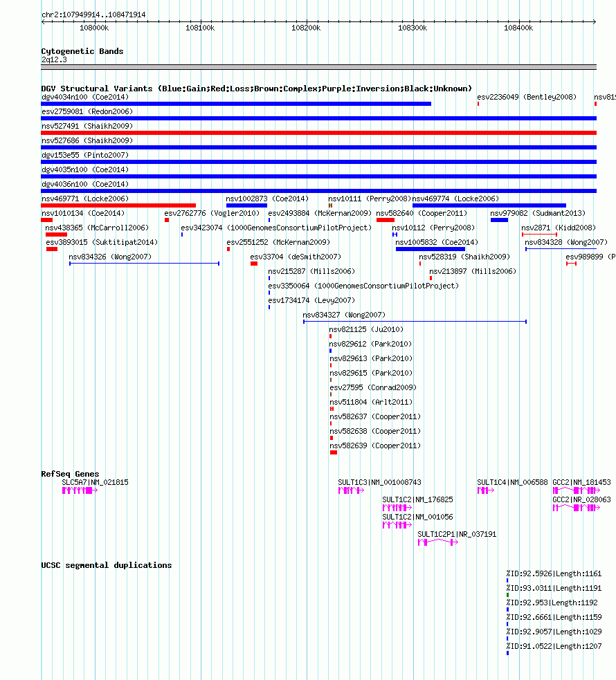Open dgv4036n100 (Coe2014) variant
616x680 pixels.
85,184
